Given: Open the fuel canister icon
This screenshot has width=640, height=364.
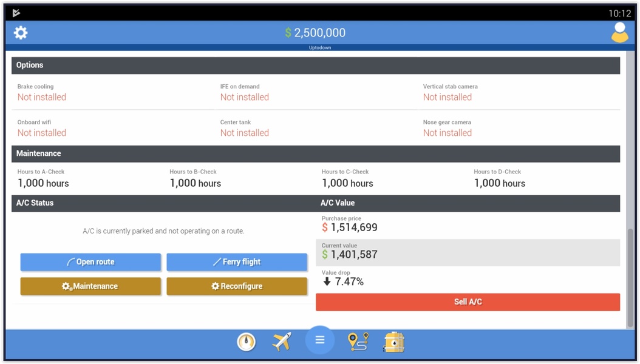Looking at the screenshot, I should click(394, 342).
